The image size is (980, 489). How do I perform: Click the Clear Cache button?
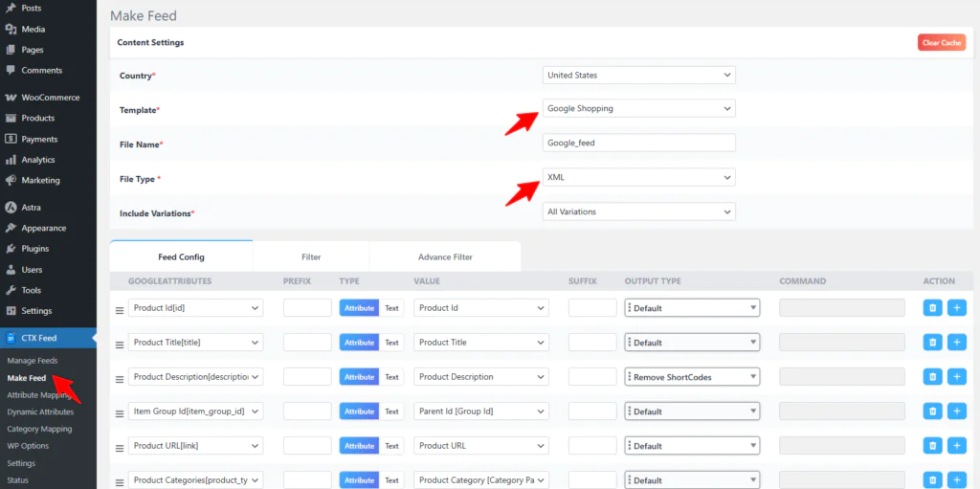pos(941,43)
